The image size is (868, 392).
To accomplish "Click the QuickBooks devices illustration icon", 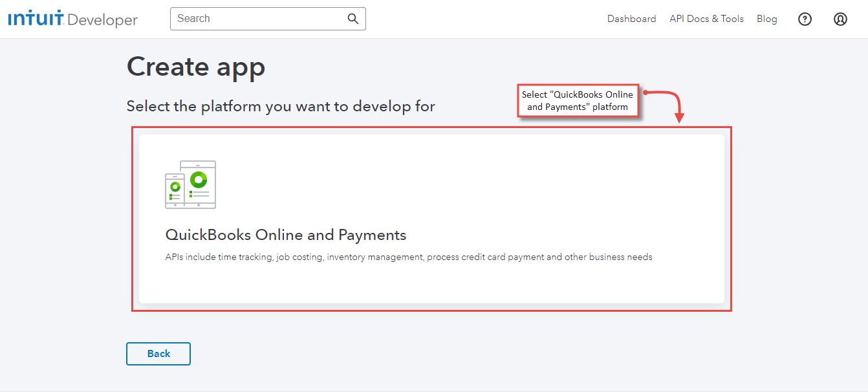I will tap(191, 184).
